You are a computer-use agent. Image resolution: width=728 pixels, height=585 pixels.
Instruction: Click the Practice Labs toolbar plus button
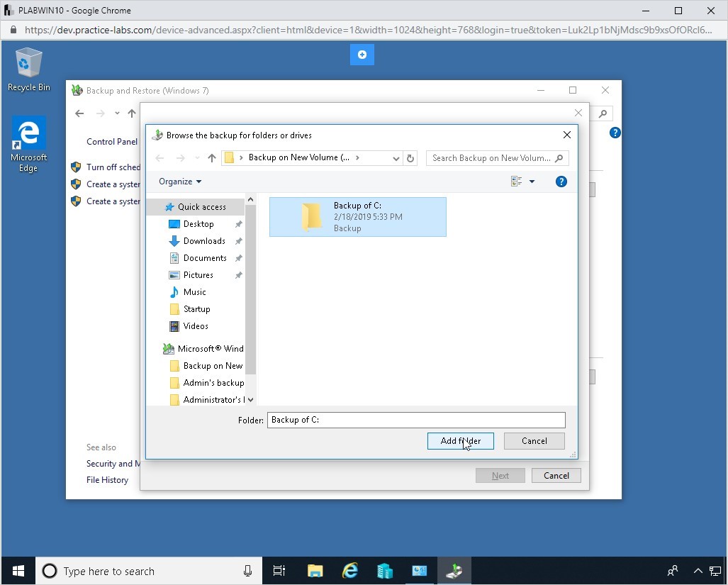[362, 55]
